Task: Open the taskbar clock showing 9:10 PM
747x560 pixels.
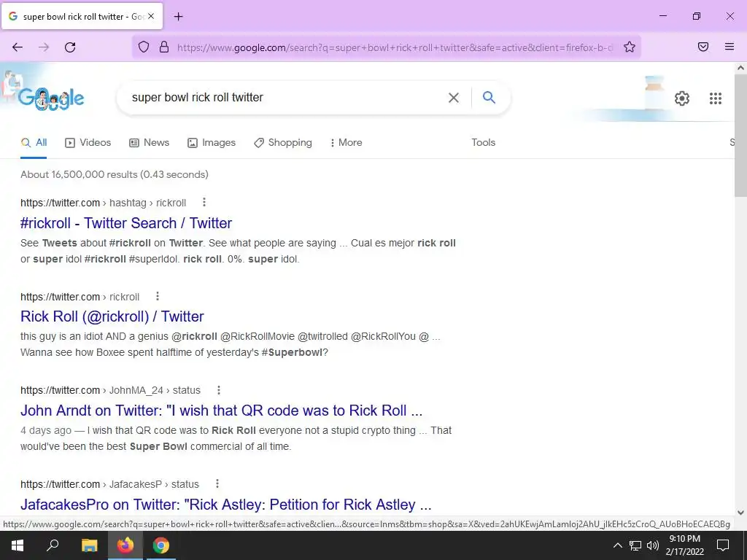Action: (684, 545)
